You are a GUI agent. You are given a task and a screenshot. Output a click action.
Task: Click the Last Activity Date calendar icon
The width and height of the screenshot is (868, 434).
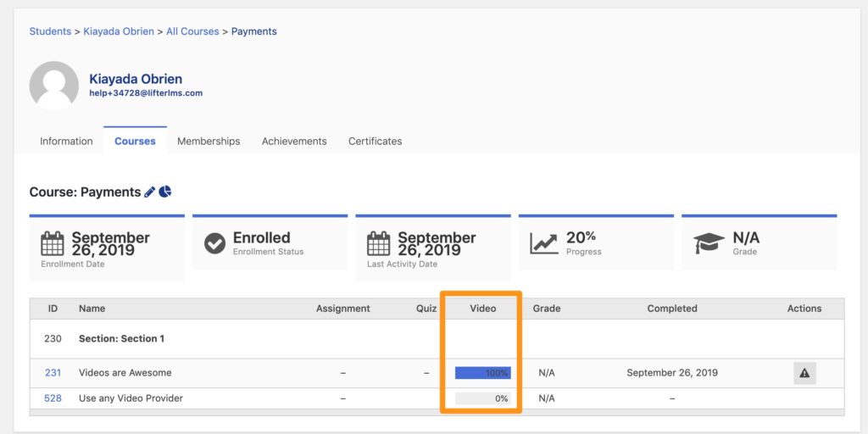379,243
